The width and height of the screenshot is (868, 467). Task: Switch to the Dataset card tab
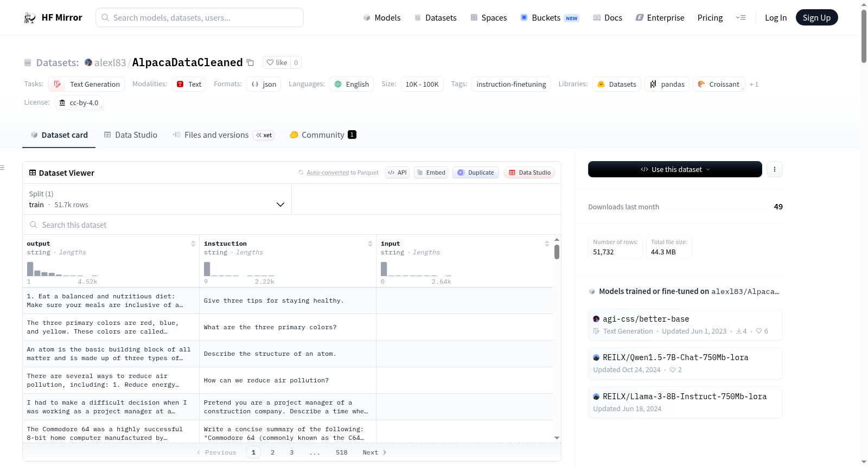tap(59, 135)
